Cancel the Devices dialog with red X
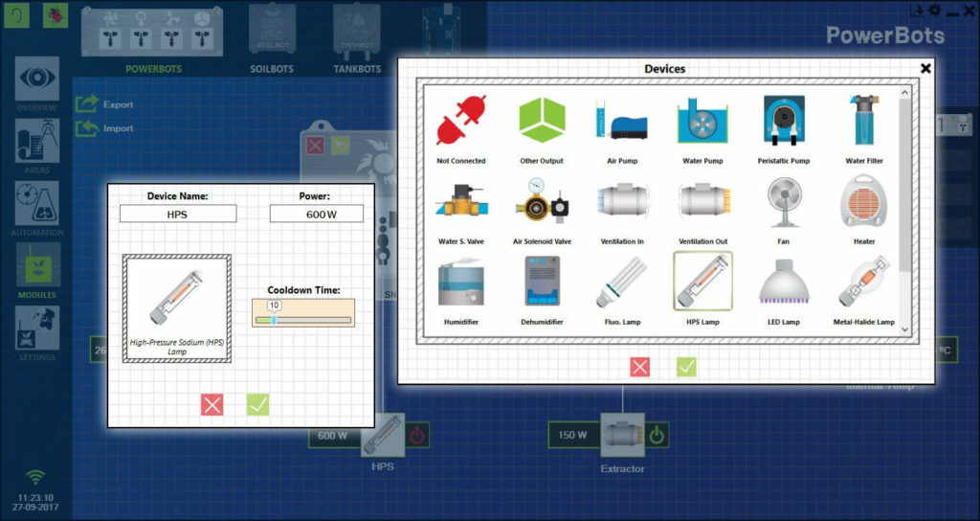Screen dimensions: 980x521 (639, 367)
